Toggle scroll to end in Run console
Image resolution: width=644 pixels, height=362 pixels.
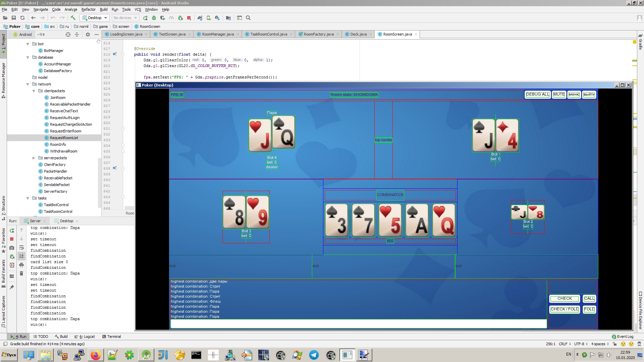click(x=21, y=256)
